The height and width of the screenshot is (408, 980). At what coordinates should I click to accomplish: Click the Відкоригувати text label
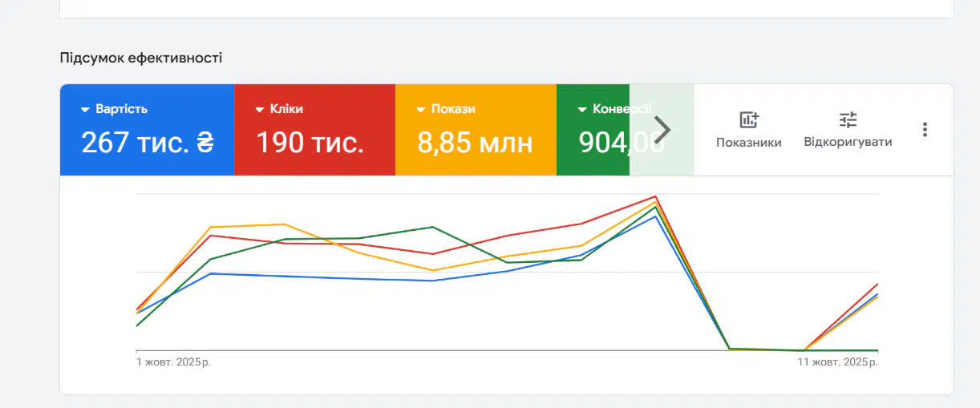click(x=848, y=142)
